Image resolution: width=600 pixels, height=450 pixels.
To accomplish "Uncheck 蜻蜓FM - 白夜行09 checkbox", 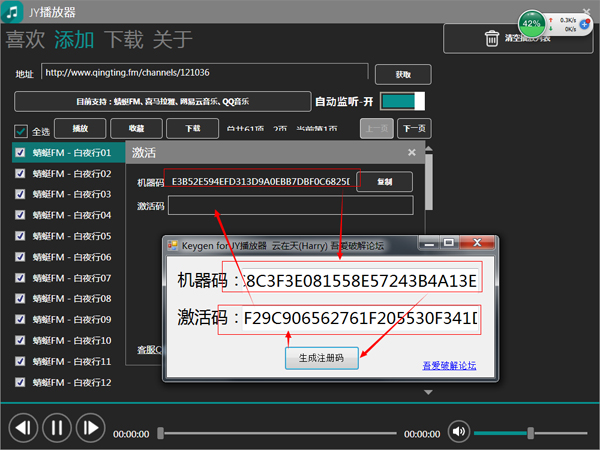I will click(20, 319).
